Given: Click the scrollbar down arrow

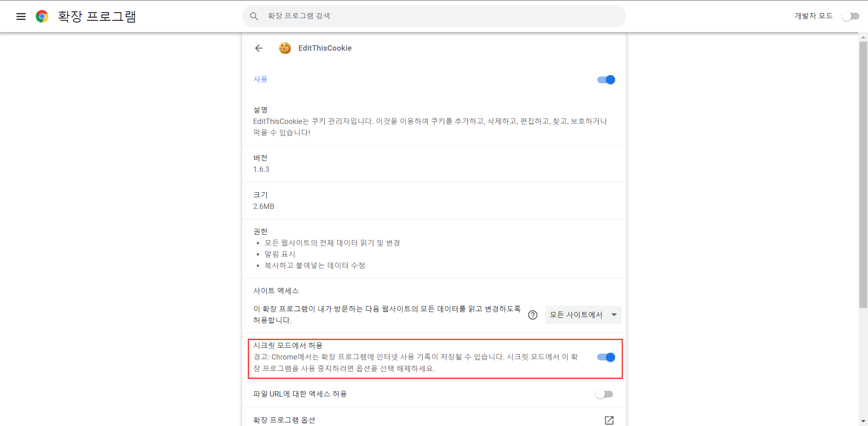Looking at the screenshot, I should pos(863,421).
